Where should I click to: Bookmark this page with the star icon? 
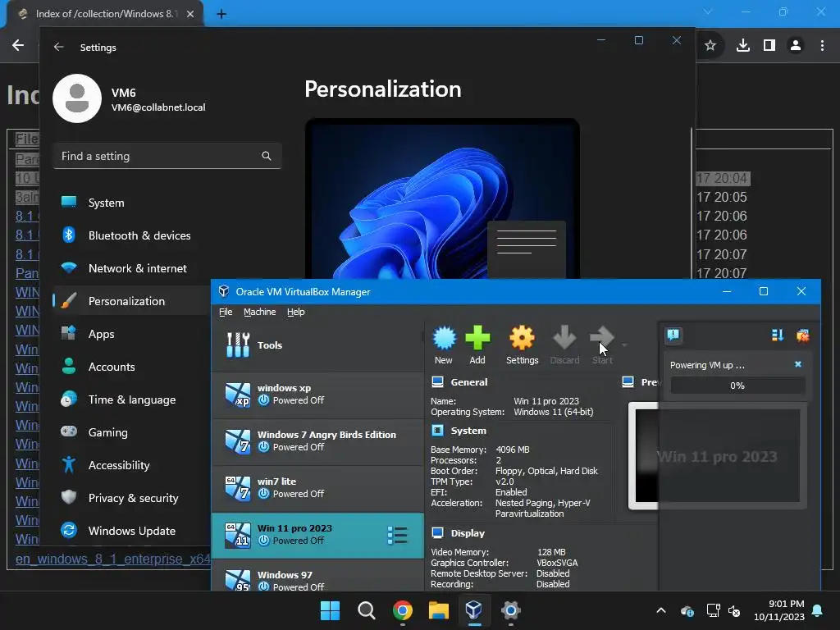[x=710, y=46]
